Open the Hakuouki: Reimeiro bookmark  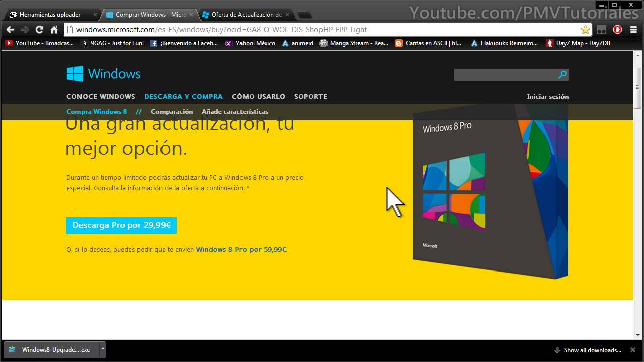tap(505, 43)
